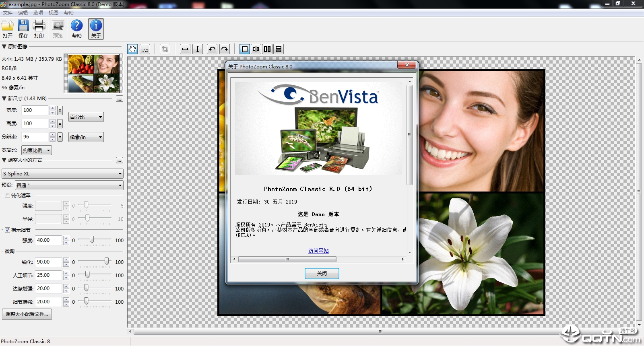Image resolution: width=644 pixels, height=346 pixels.
Task: Click the 高度 input field
Action: [35, 124]
